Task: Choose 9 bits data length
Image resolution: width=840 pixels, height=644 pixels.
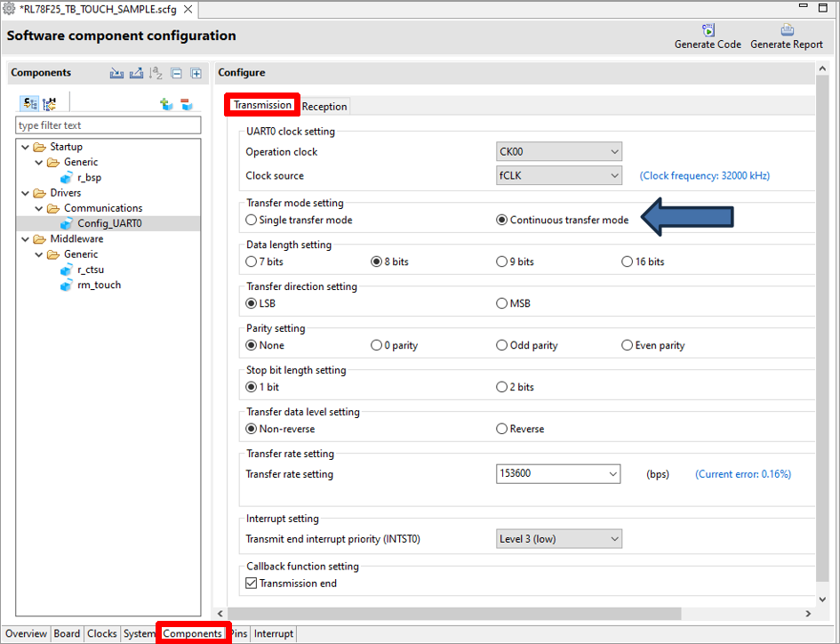Action: click(x=502, y=262)
